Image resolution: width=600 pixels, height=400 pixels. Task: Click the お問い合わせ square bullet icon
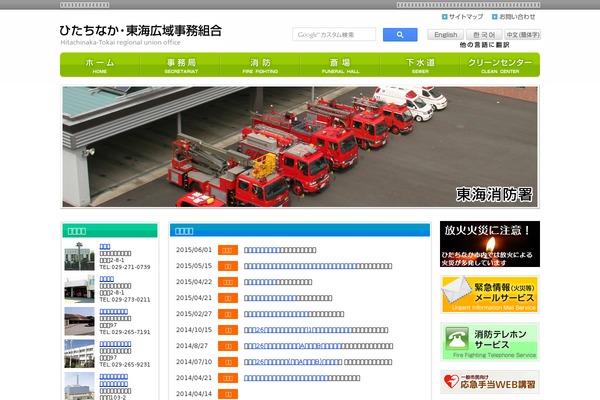click(495, 17)
